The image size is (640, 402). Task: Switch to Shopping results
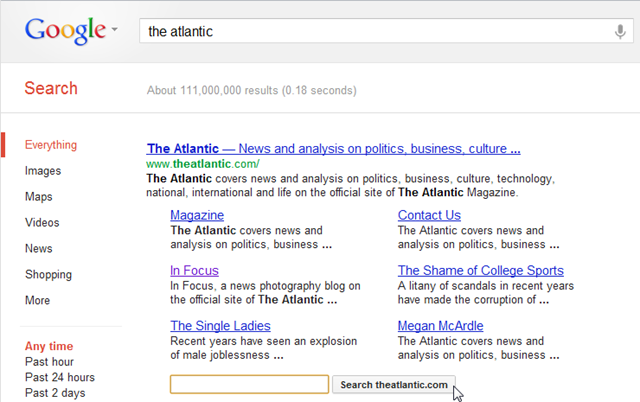point(48,275)
